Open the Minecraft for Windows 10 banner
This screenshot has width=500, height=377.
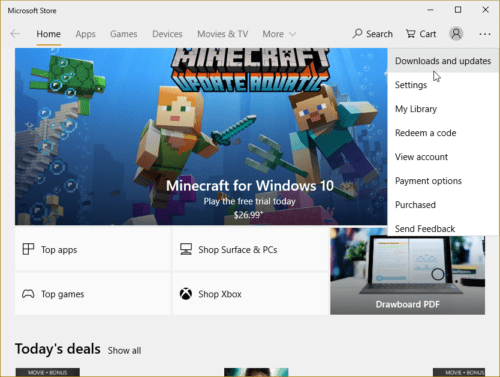coord(201,137)
